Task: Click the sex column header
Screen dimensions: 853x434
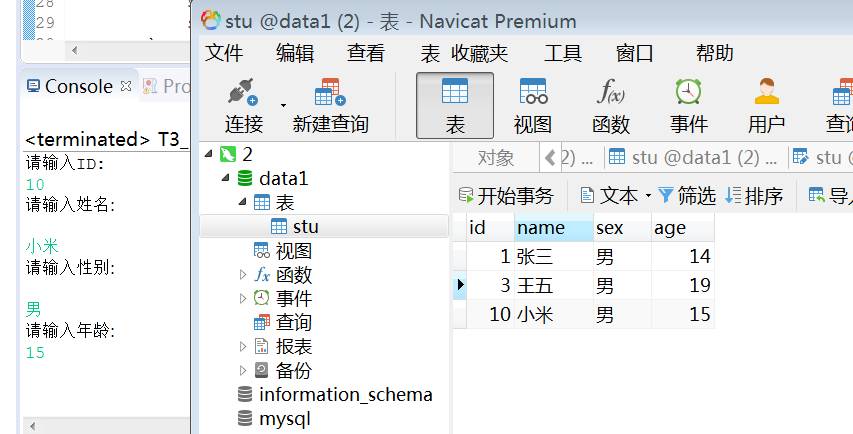Action: tap(622, 228)
